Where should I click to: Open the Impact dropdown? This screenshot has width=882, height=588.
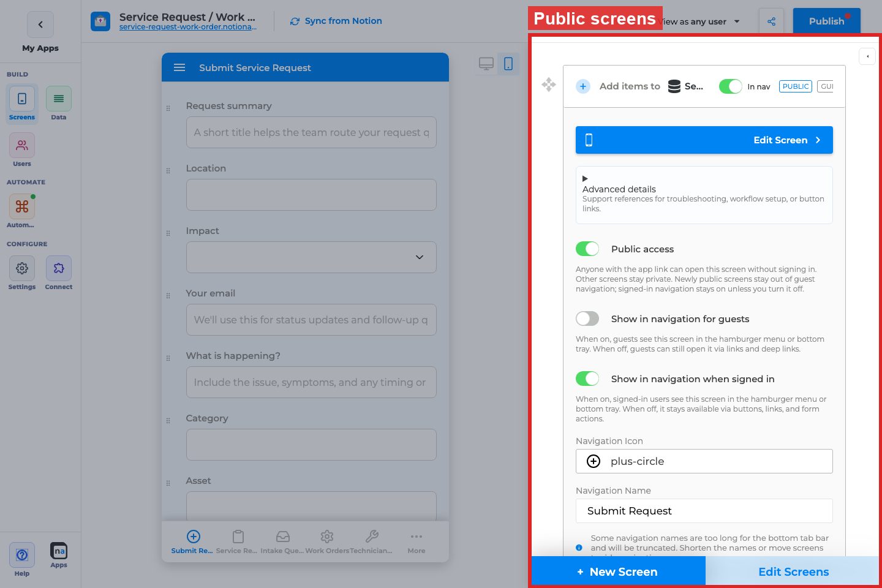tap(311, 257)
